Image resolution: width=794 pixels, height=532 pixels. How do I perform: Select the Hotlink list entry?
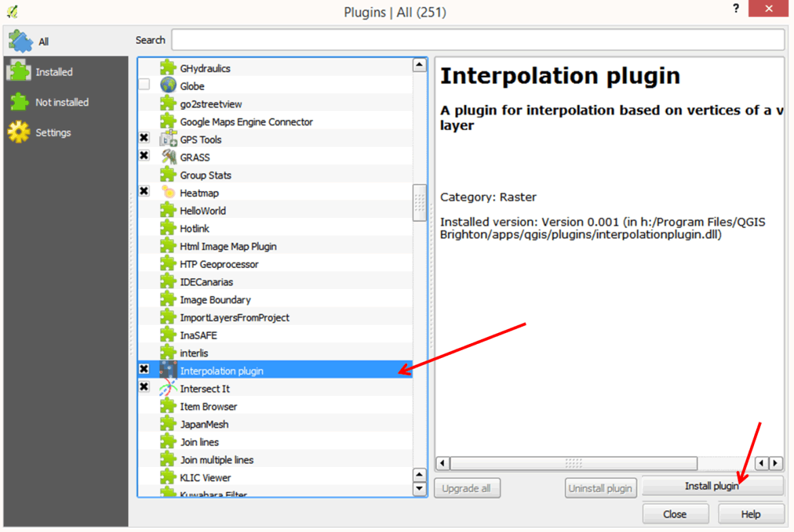[x=276, y=229]
